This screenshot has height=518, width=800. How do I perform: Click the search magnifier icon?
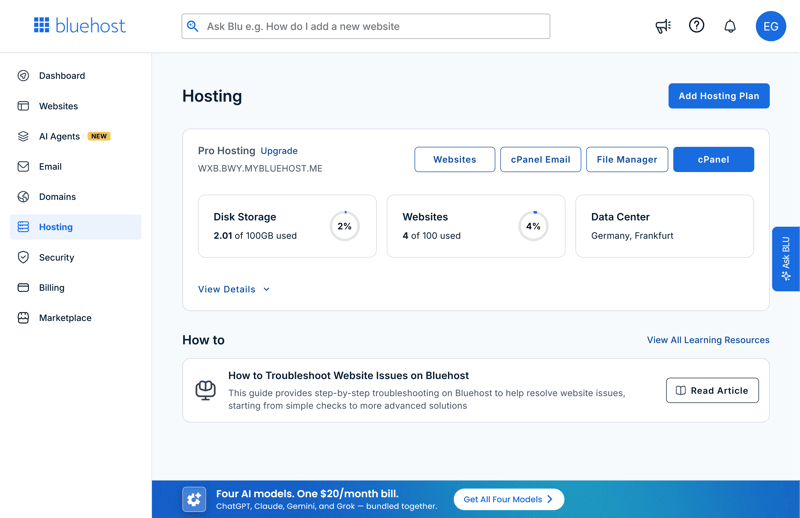192,26
